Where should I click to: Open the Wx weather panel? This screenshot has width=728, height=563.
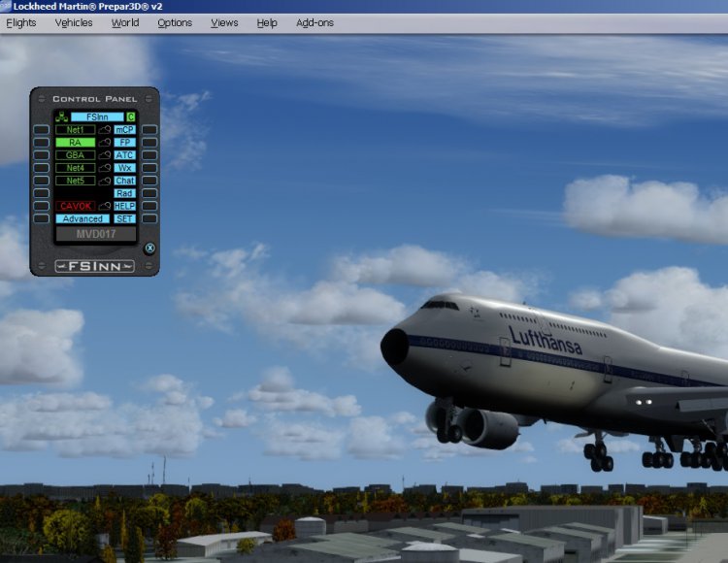coord(124,168)
